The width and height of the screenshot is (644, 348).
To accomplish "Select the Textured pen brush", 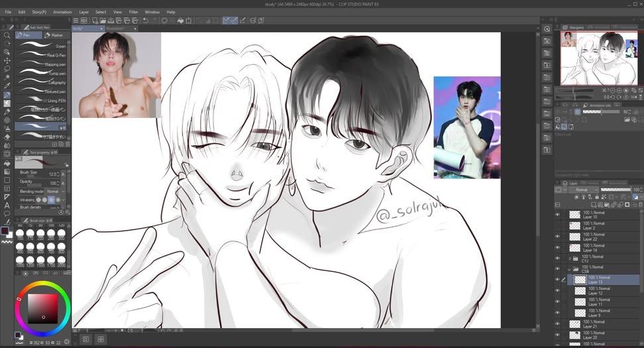I will pos(40,90).
